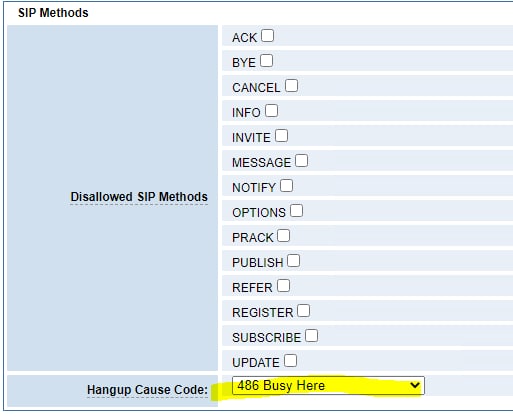The width and height of the screenshot is (513, 418).
Task: Tick the BYE checkbox
Action: pos(266,61)
